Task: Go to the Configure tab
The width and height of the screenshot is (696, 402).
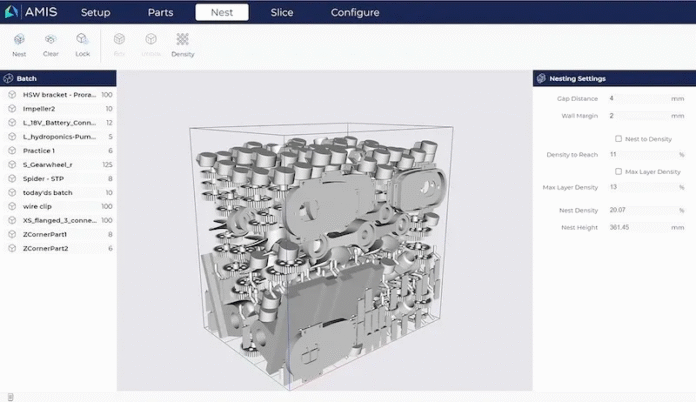Action: (355, 12)
